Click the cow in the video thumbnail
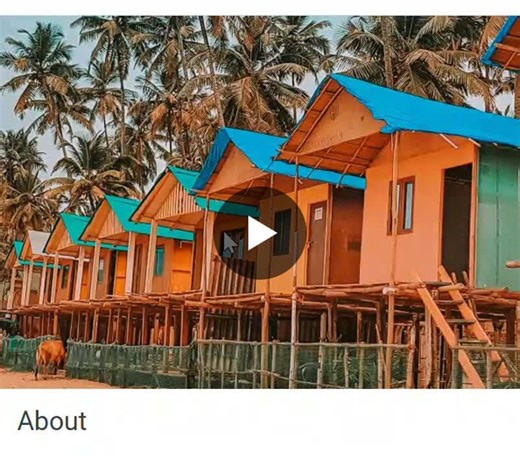The width and height of the screenshot is (520, 466). [x=50, y=359]
